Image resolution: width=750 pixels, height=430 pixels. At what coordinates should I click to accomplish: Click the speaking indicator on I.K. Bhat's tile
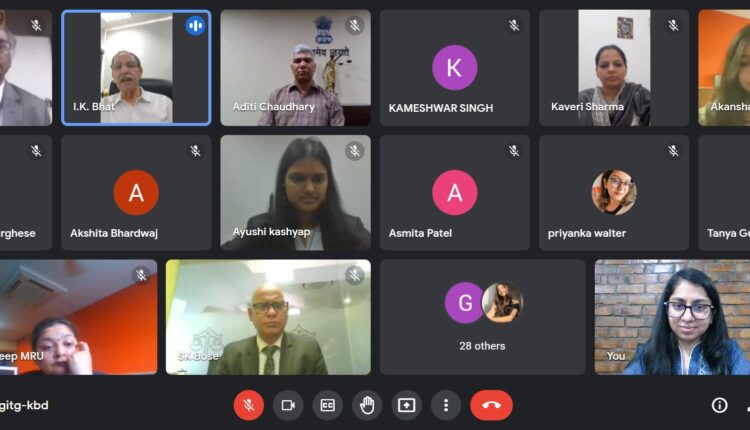click(x=195, y=25)
